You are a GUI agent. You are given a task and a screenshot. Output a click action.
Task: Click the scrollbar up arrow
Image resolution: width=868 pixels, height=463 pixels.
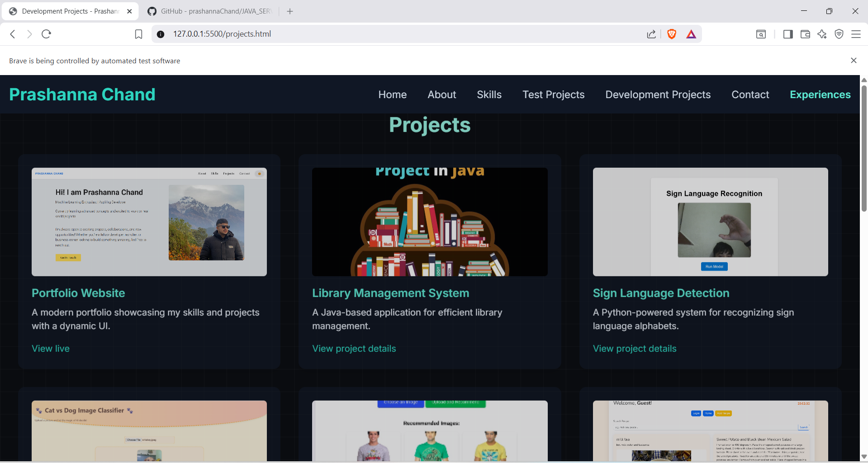864,80
